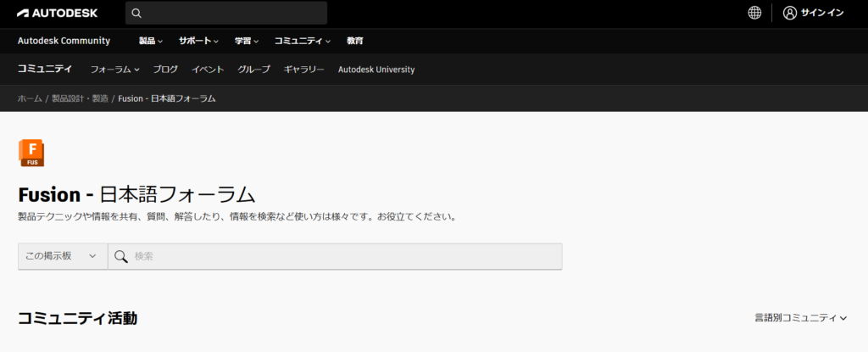The height and width of the screenshot is (352, 868).
Task: Expand the サポート menu
Action: (x=198, y=41)
